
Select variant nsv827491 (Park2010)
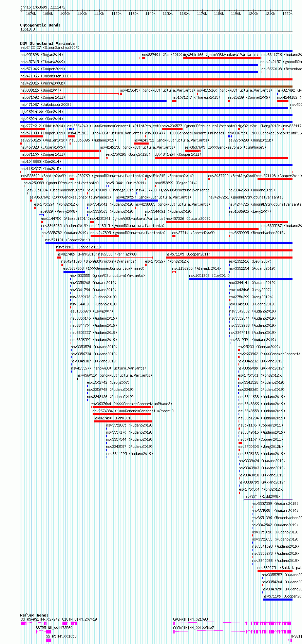[x=162, y=55]
